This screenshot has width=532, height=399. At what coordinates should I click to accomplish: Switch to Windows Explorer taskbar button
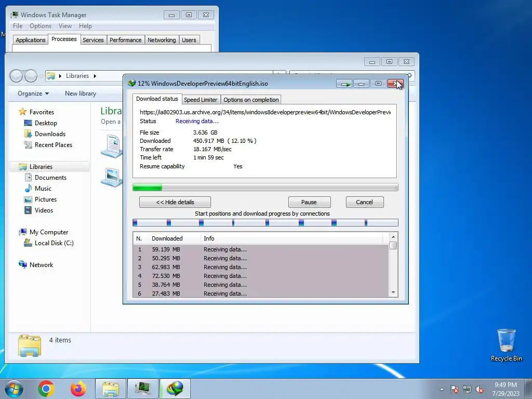pyautogui.click(x=111, y=389)
